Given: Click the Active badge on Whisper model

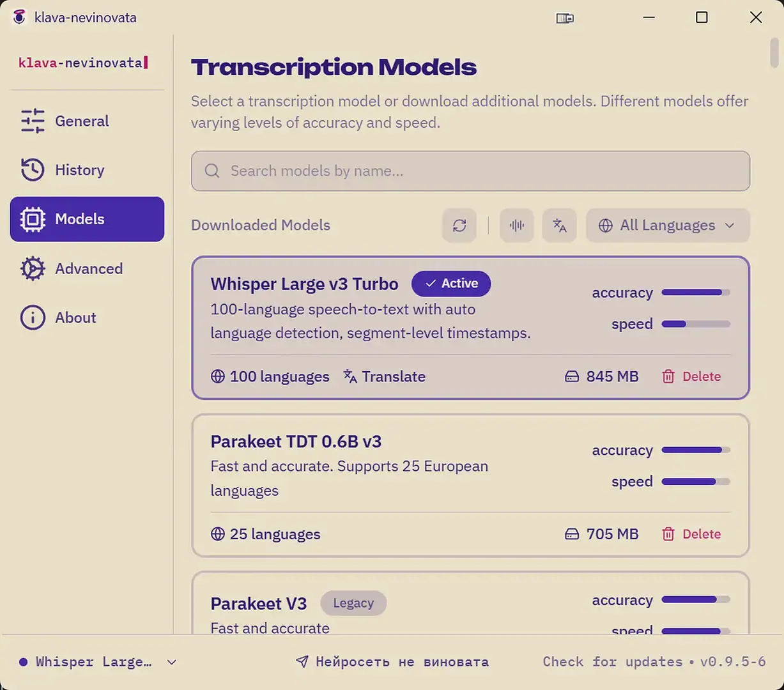Looking at the screenshot, I should click(x=451, y=284).
